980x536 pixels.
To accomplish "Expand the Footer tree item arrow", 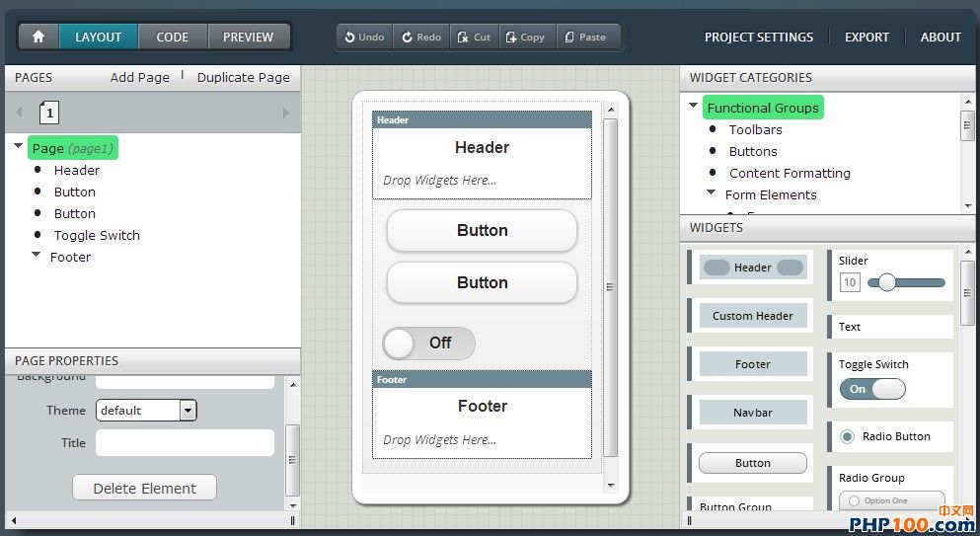I will pyautogui.click(x=37, y=256).
